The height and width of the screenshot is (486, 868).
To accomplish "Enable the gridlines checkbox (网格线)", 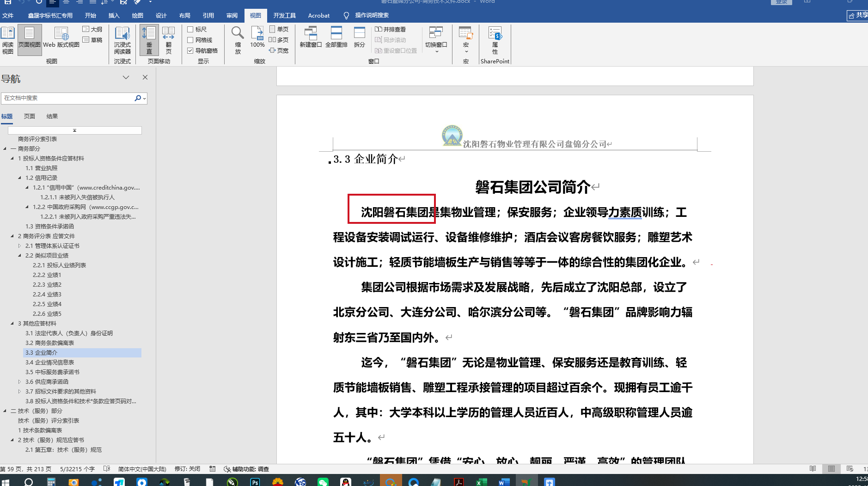I will click(x=190, y=40).
